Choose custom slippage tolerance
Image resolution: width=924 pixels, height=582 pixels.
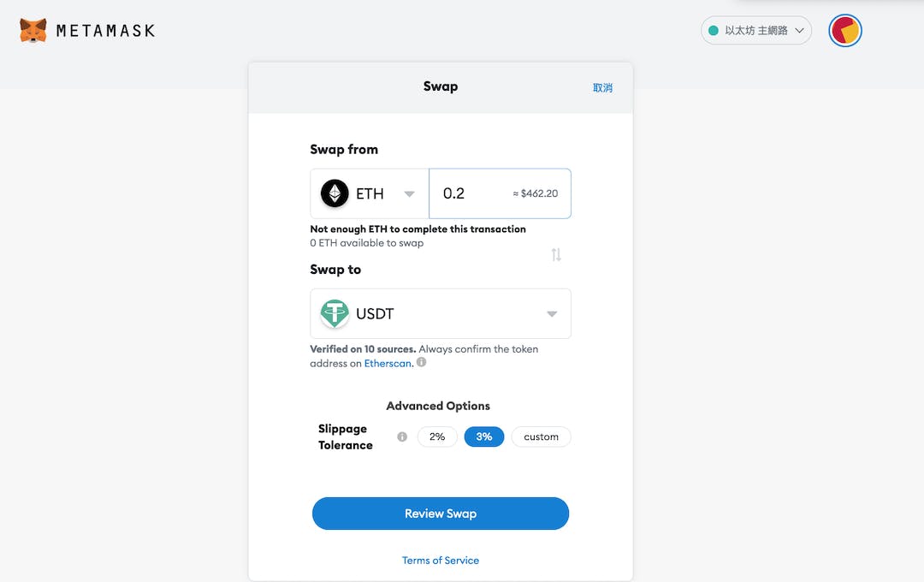click(x=541, y=436)
